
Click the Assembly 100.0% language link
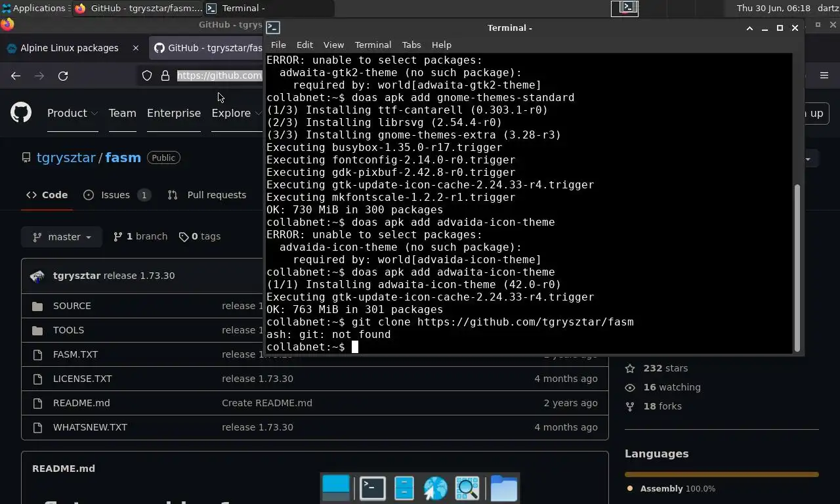671,488
